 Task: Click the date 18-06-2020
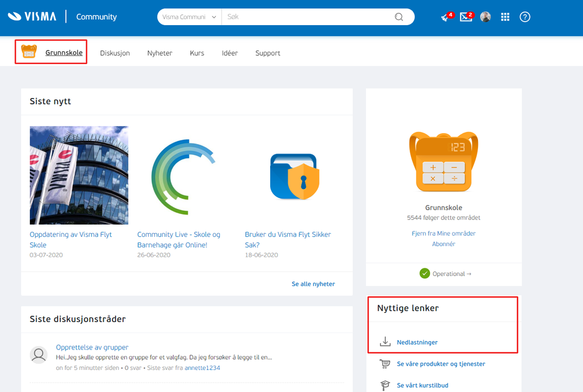[261, 255]
